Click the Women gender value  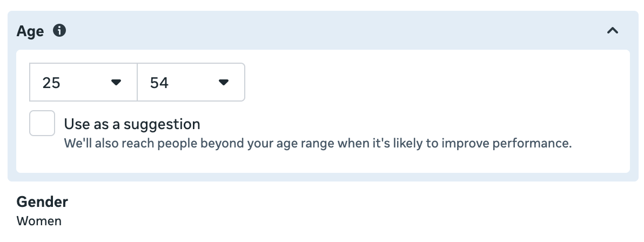click(39, 221)
